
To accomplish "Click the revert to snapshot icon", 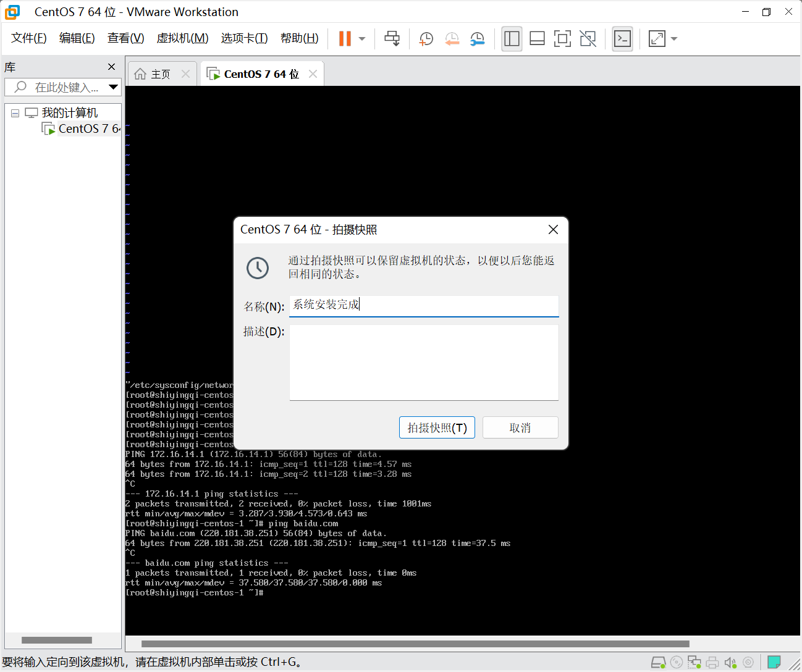I will [452, 39].
